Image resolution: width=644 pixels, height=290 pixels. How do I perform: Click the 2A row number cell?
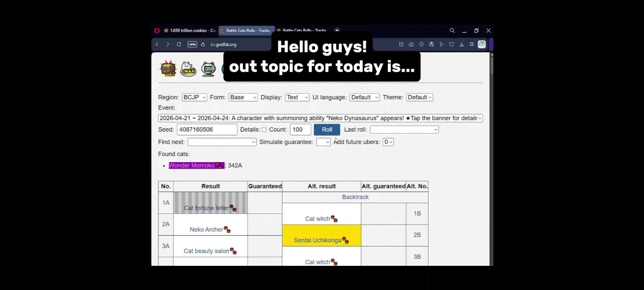166,224
